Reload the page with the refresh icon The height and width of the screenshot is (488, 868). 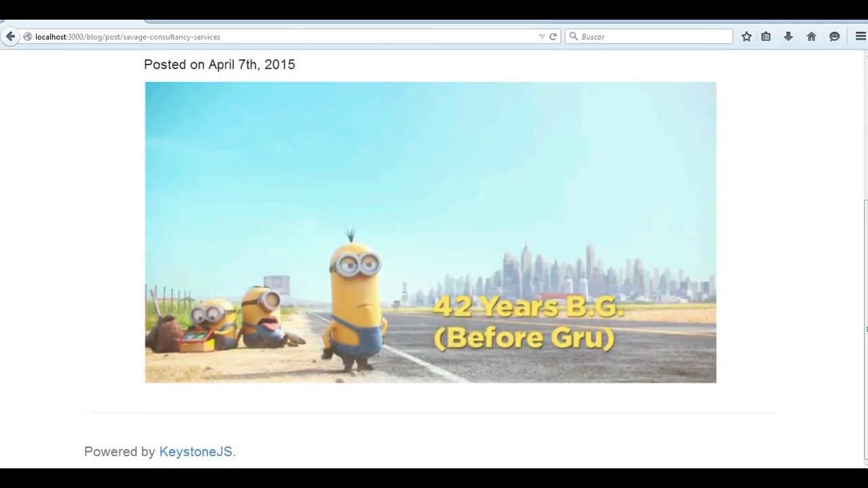(553, 37)
